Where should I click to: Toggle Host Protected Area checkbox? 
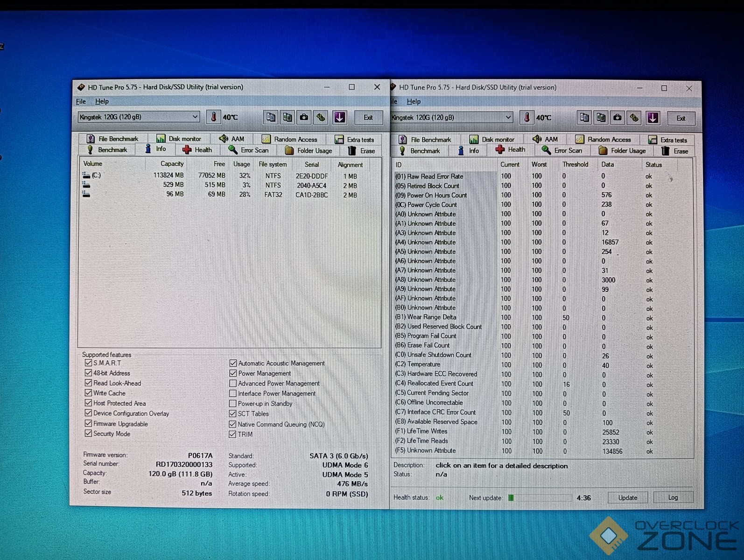pos(88,403)
